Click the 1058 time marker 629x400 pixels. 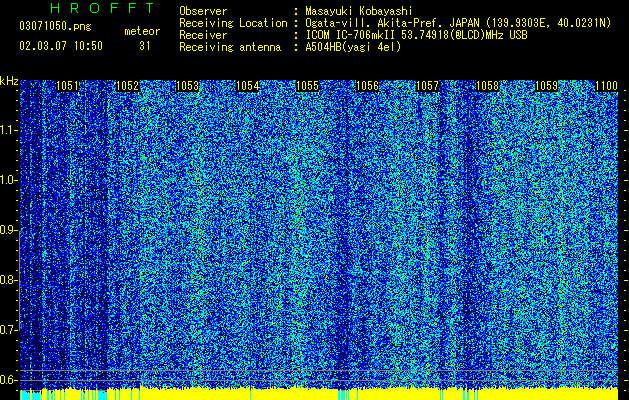coord(487,86)
